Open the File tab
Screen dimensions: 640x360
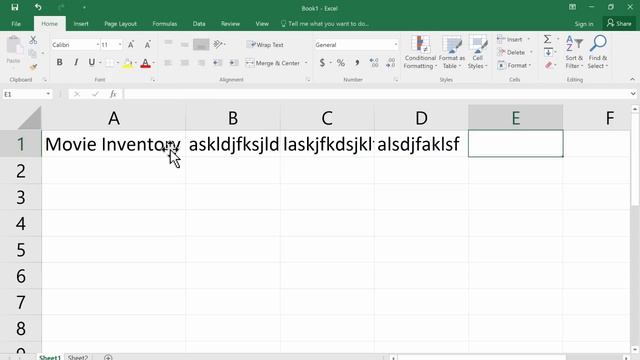16,24
